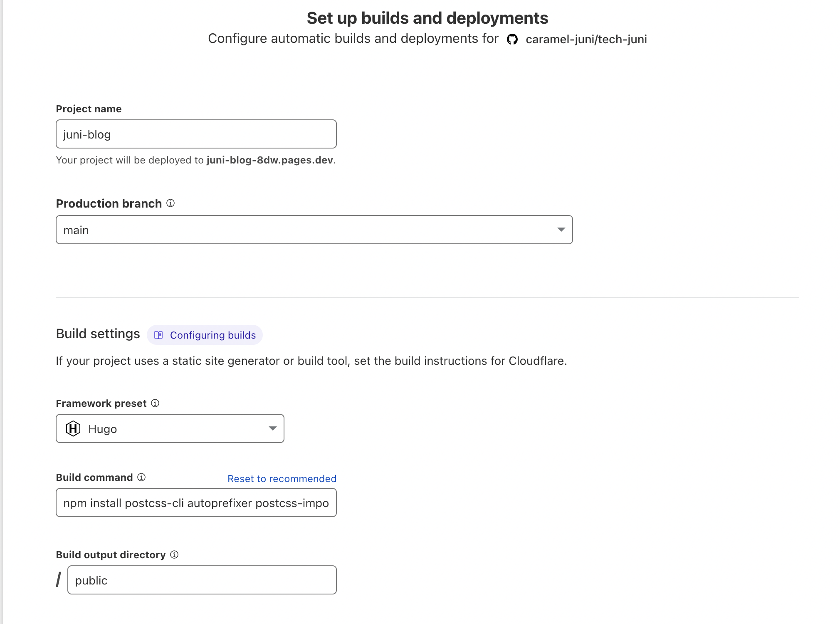This screenshot has height=624, width=840.
Task: Click Reset to recommended link
Action: (x=282, y=478)
